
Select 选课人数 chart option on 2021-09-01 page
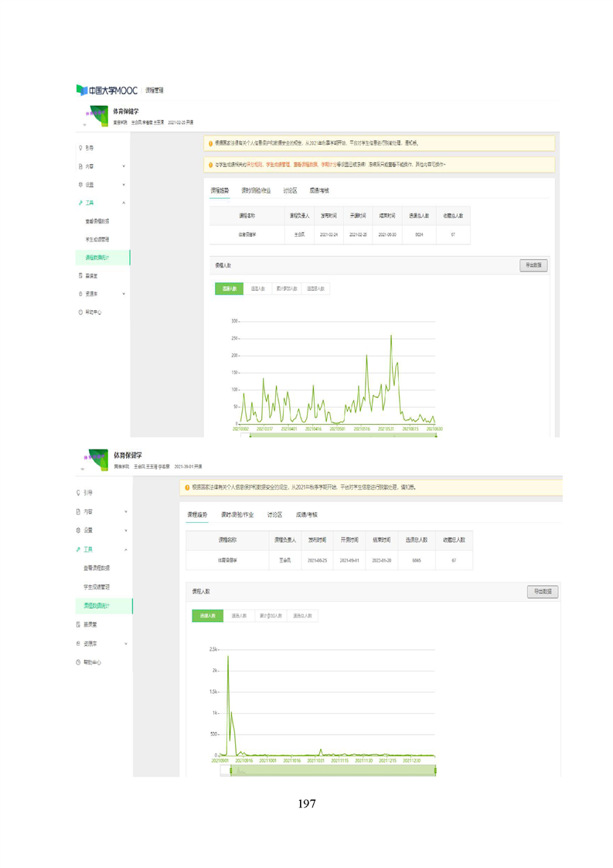[207, 616]
